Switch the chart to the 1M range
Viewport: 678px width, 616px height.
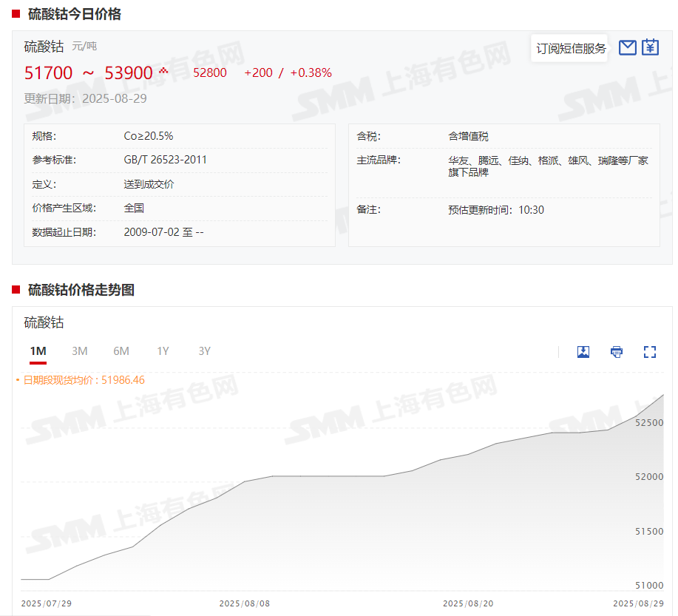pyautogui.click(x=38, y=351)
